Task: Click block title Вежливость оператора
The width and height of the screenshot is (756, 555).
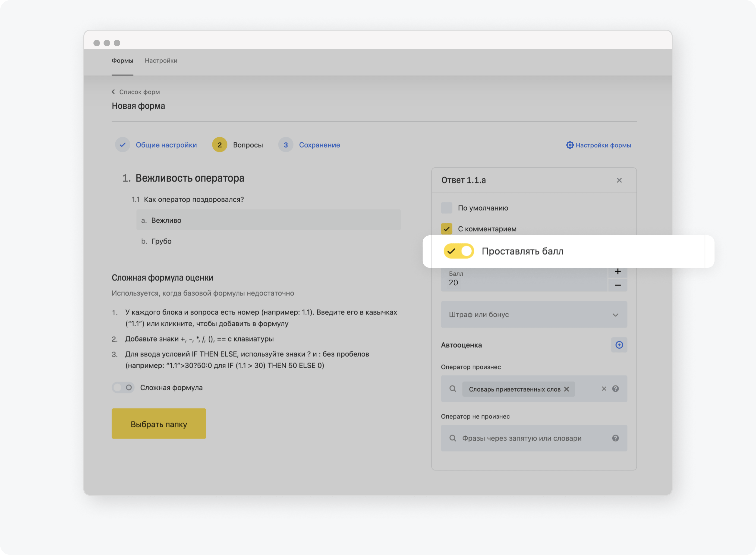Action: [190, 178]
